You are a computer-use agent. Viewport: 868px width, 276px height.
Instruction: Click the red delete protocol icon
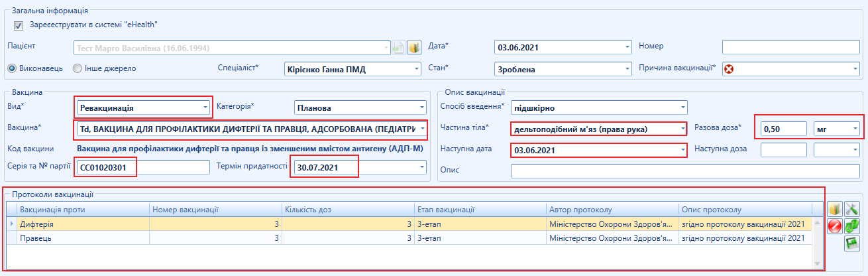835,226
